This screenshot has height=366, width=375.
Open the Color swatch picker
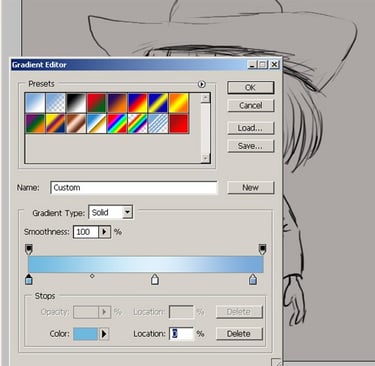[x=85, y=334]
